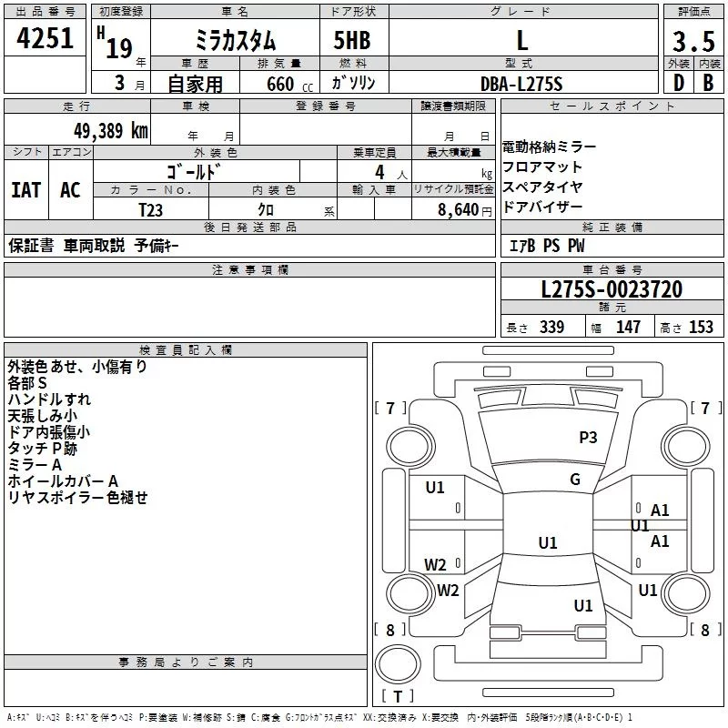This screenshot has width=728, height=728.
Task: Select the spare tire T circle
Action: point(398,664)
